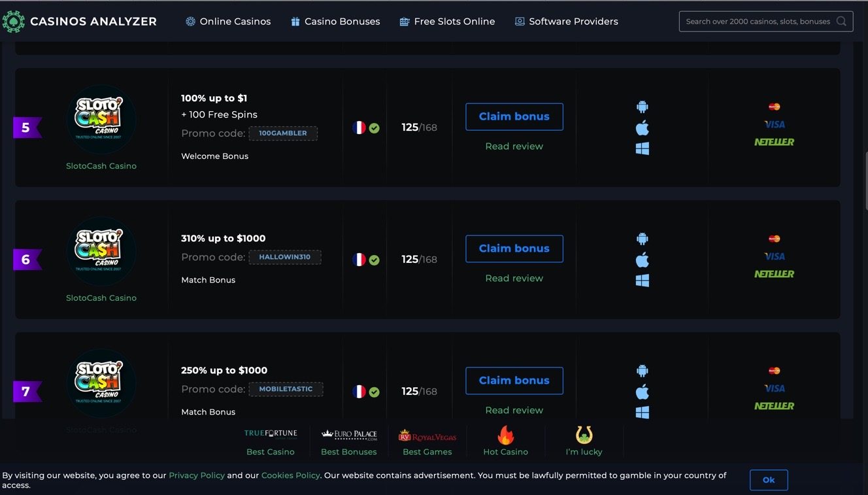Open Euro Palace Best Bonuses shortcut
Image resolution: width=868 pixels, height=495 pixels.
point(349,441)
